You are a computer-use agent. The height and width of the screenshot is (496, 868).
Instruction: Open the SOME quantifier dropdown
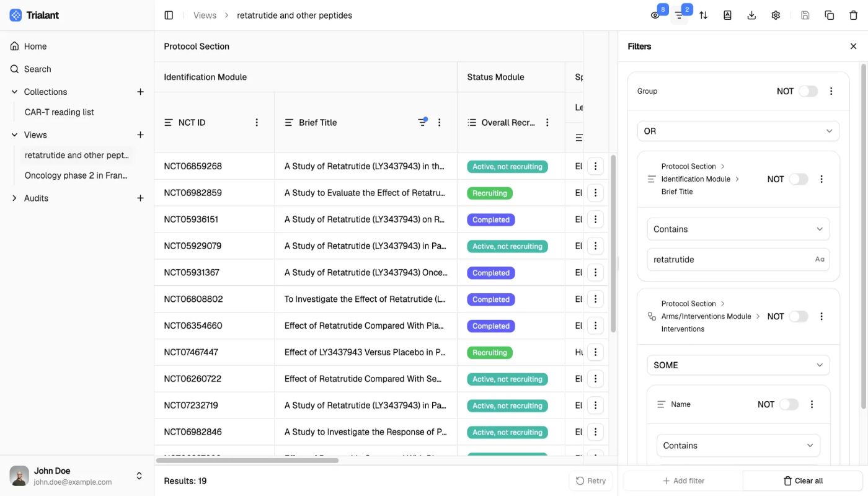point(738,365)
